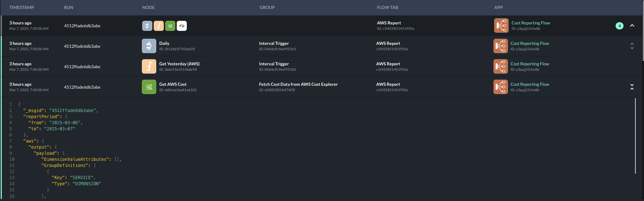Click the small arrow trigger icon in the summary row

coord(147,26)
